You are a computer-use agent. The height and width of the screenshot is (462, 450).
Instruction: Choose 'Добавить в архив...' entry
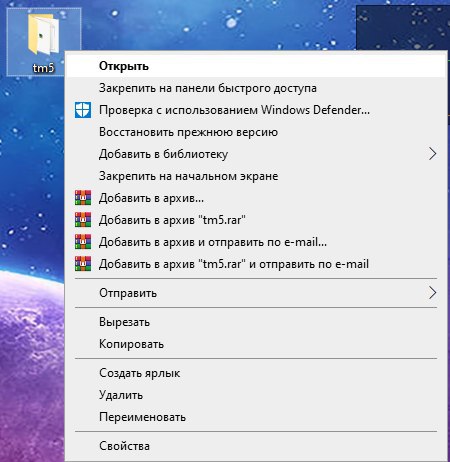pos(256,198)
